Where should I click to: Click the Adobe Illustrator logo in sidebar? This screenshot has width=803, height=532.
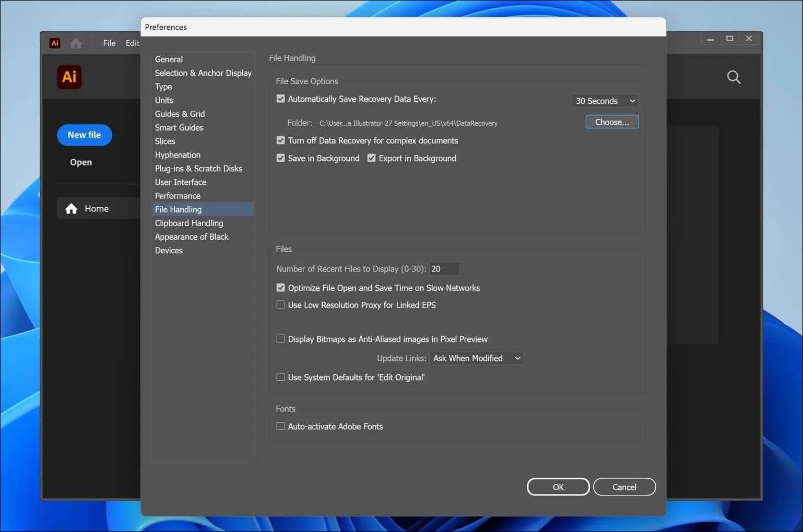click(x=69, y=77)
